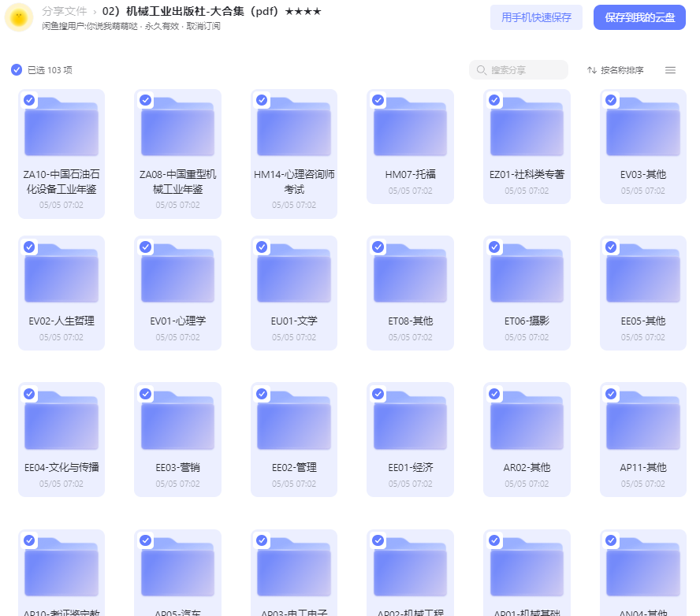Open the HM14-心理咨询师考试 folder icon
The height and width of the screenshot is (616, 700).
[294, 127]
